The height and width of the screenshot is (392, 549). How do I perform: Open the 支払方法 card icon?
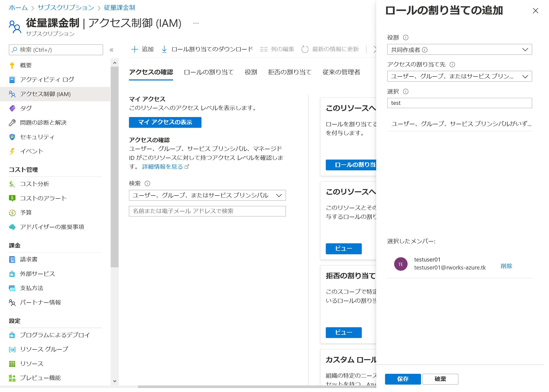coord(12,288)
